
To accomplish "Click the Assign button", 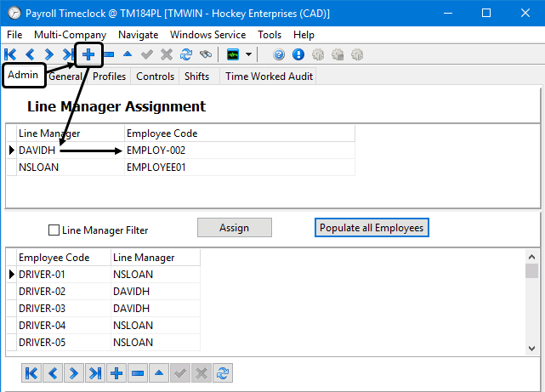I will [x=234, y=228].
